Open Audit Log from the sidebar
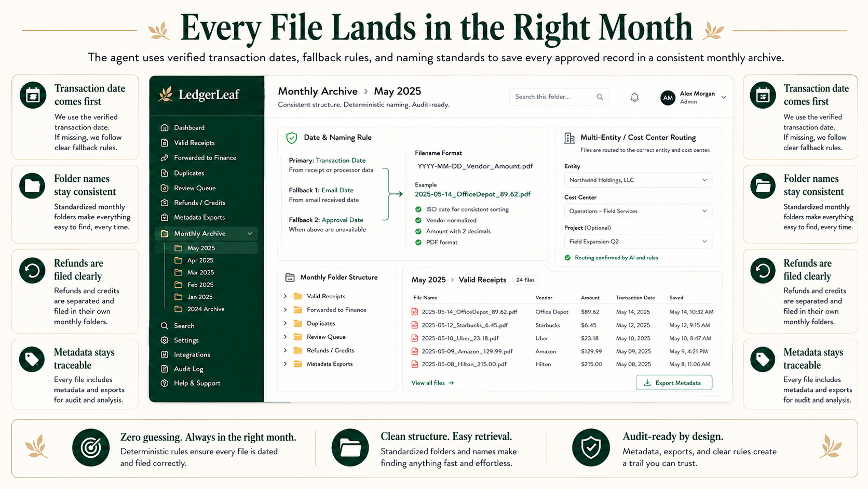The width and height of the screenshot is (868, 489). 188,369
